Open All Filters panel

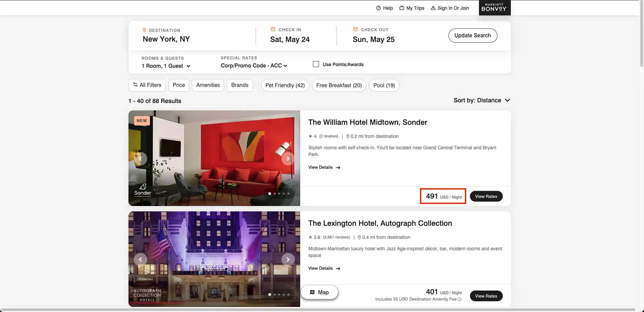pyautogui.click(x=147, y=85)
